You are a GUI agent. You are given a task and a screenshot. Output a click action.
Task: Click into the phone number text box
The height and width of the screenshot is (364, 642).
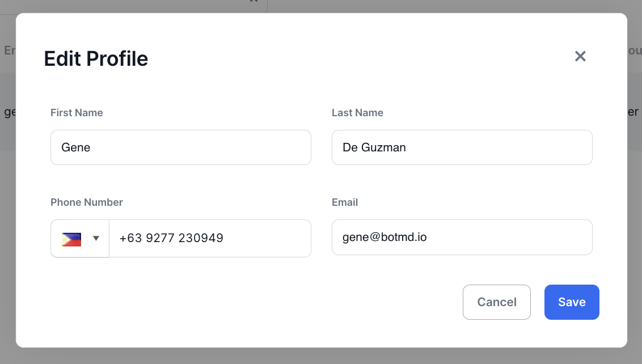coord(209,238)
